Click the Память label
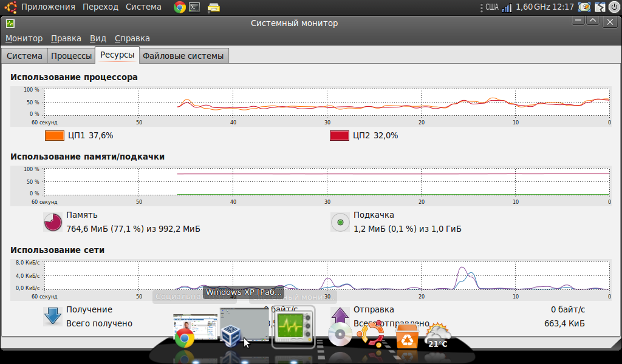622x364 pixels. [82, 215]
